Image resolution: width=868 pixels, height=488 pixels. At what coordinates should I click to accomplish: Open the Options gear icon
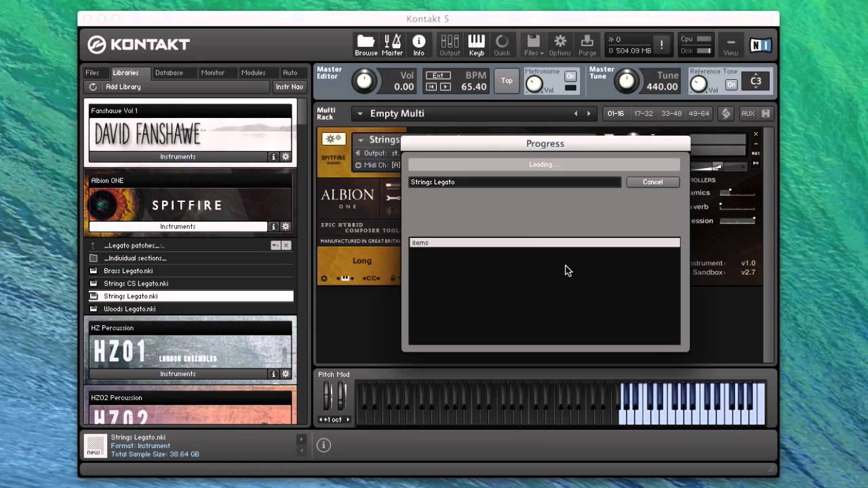pos(560,45)
